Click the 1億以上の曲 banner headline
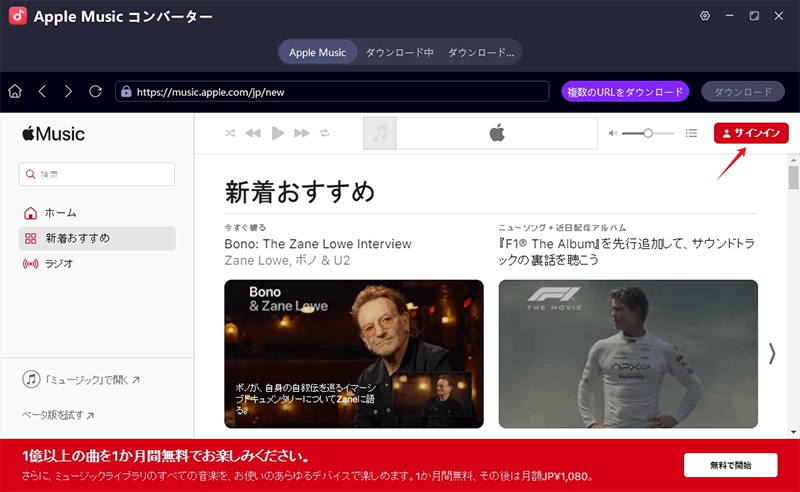800x492 pixels. click(x=166, y=455)
